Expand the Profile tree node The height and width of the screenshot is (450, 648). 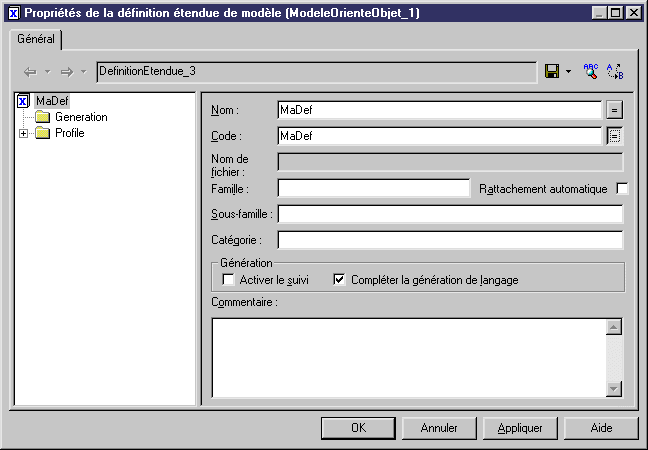pos(23,133)
